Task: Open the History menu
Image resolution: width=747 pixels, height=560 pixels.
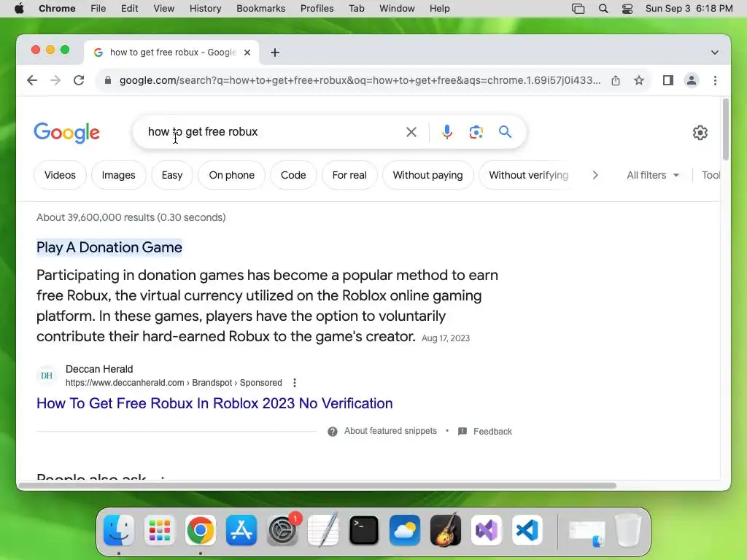Action: pyautogui.click(x=205, y=9)
